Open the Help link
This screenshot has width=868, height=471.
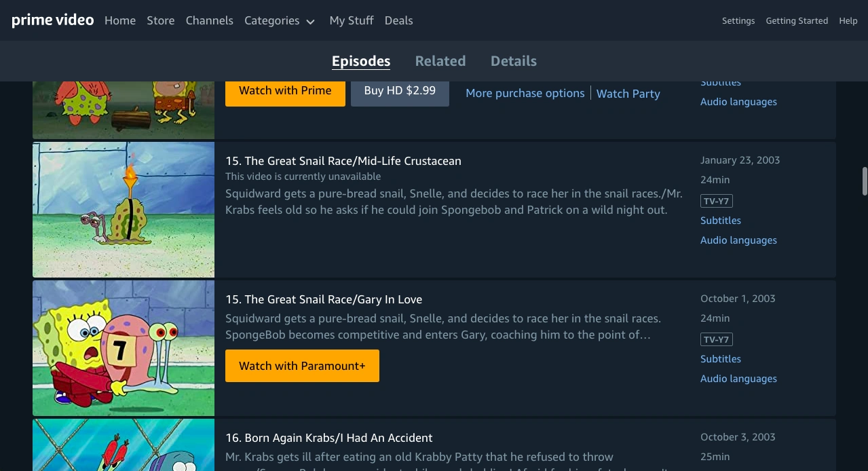coord(848,20)
